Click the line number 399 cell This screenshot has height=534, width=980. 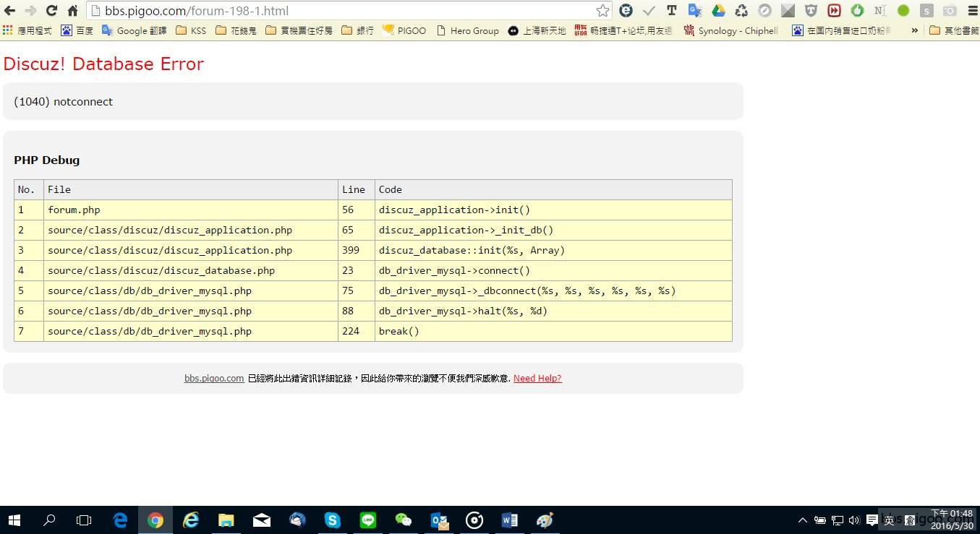(357, 250)
